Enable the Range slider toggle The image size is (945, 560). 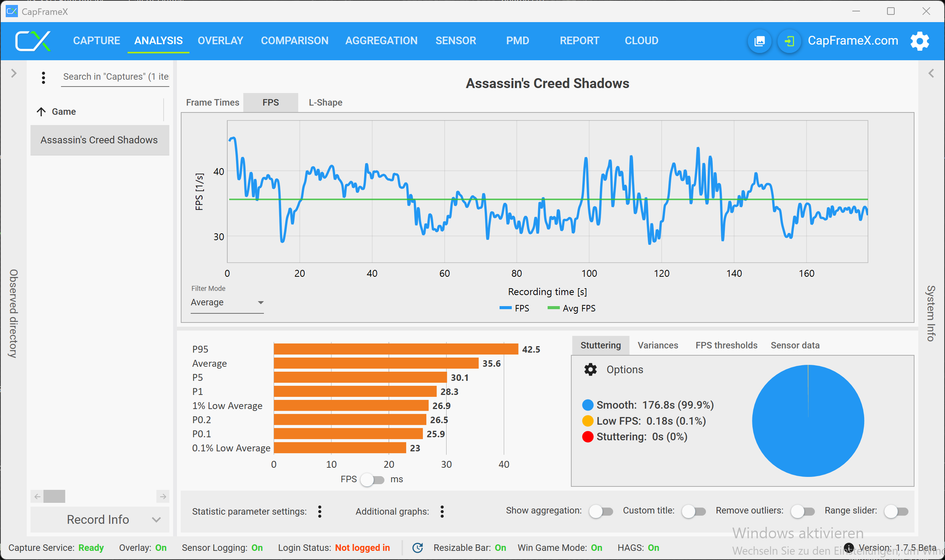[896, 511]
